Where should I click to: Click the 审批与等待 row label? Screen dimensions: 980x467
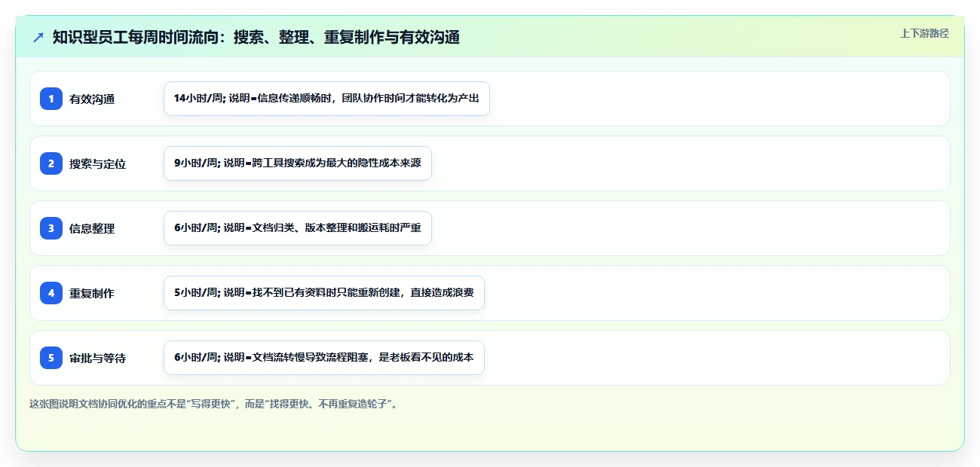97,358
